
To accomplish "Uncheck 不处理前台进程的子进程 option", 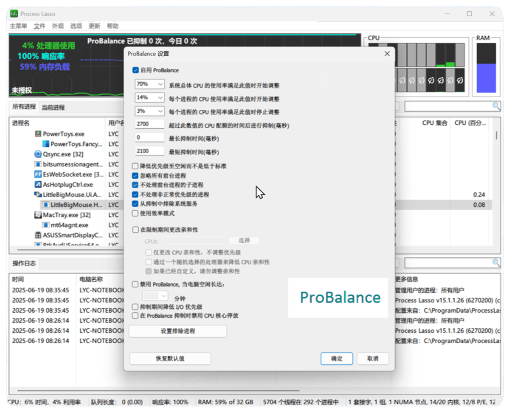I will click(x=135, y=185).
